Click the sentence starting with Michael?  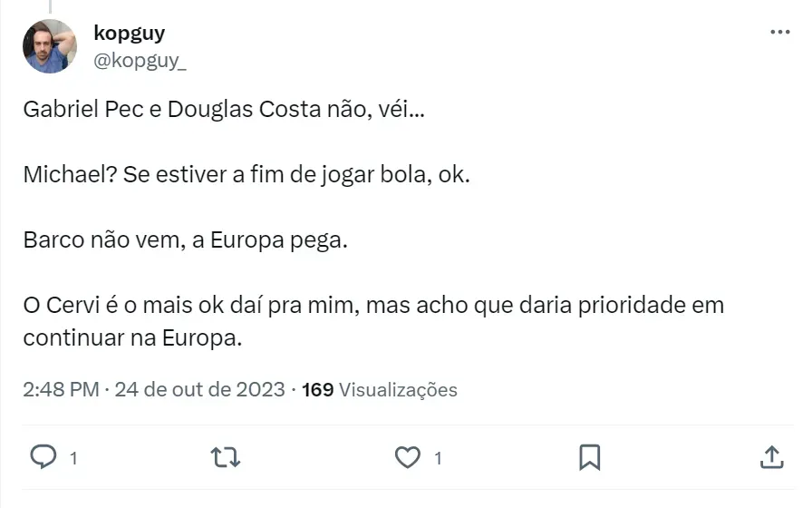point(246,175)
